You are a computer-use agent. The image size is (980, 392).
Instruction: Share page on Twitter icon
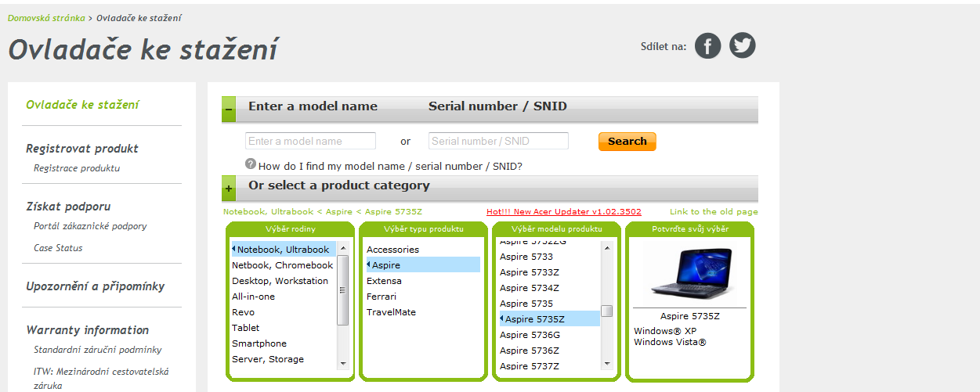click(x=743, y=45)
